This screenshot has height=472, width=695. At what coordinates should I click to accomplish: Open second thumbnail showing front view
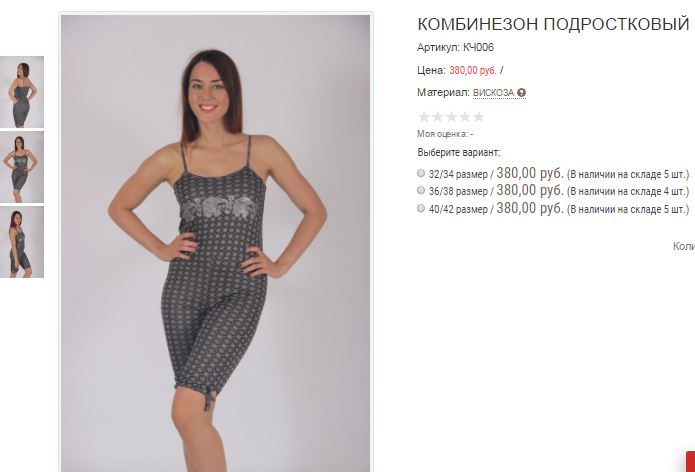pyautogui.click(x=22, y=167)
